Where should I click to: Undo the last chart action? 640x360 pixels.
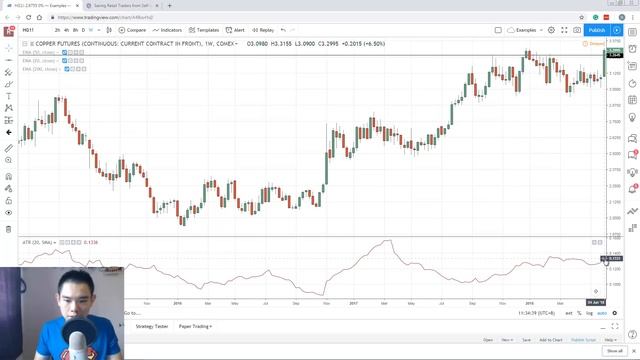tap(283, 30)
